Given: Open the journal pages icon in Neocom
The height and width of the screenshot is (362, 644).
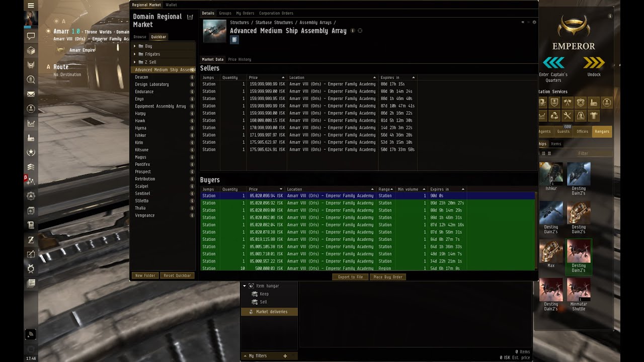Looking at the screenshot, I should pos(31,283).
